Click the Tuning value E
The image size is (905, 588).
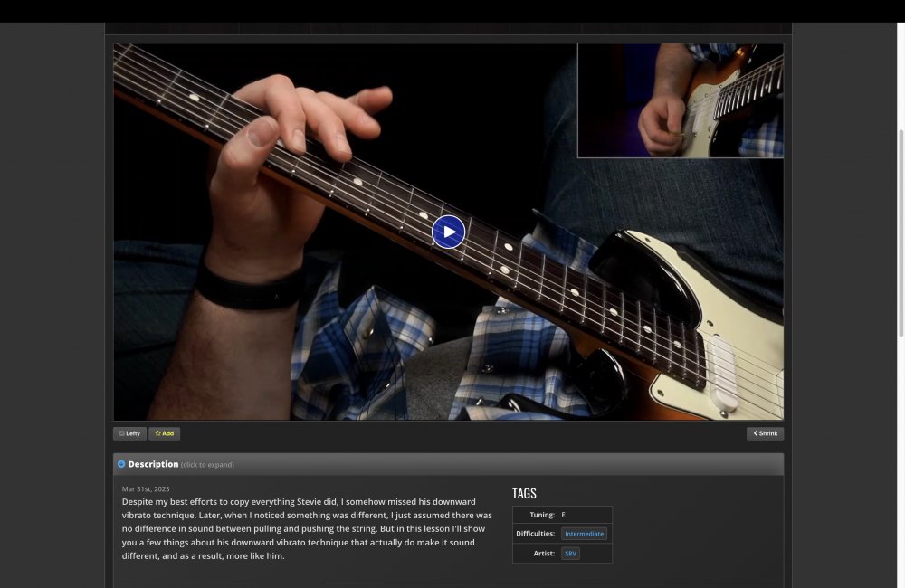pyautogui.click(x=564, y=515)
